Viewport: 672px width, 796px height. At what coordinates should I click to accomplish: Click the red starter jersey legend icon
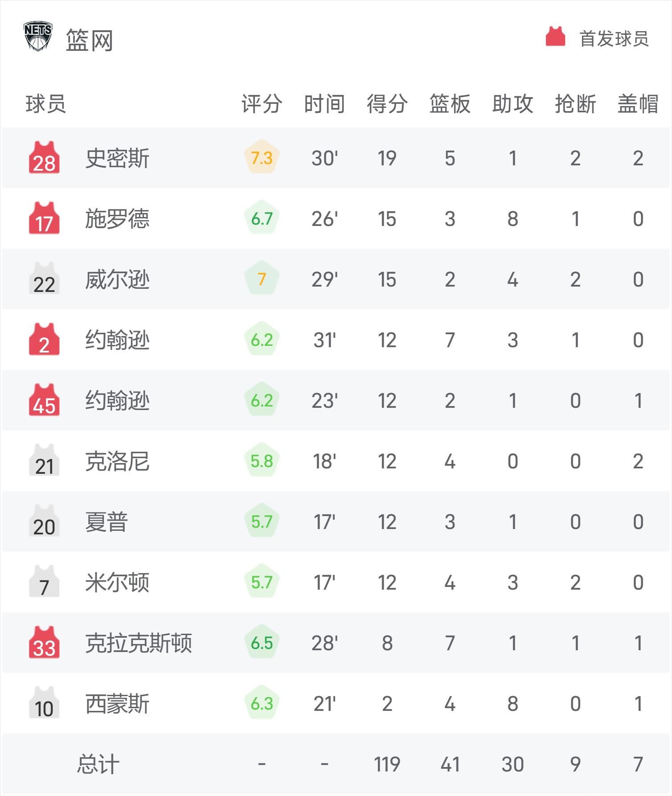click(x=555, y=37)
